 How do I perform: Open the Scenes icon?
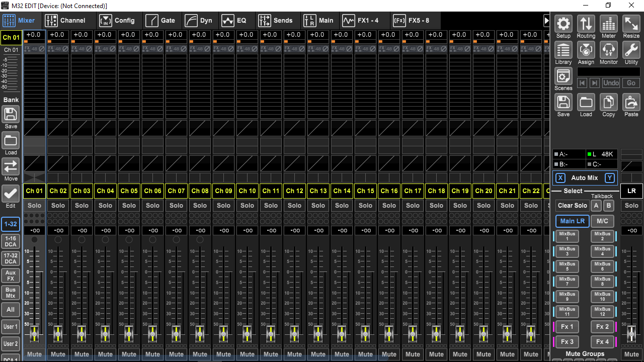click(563, 76)
